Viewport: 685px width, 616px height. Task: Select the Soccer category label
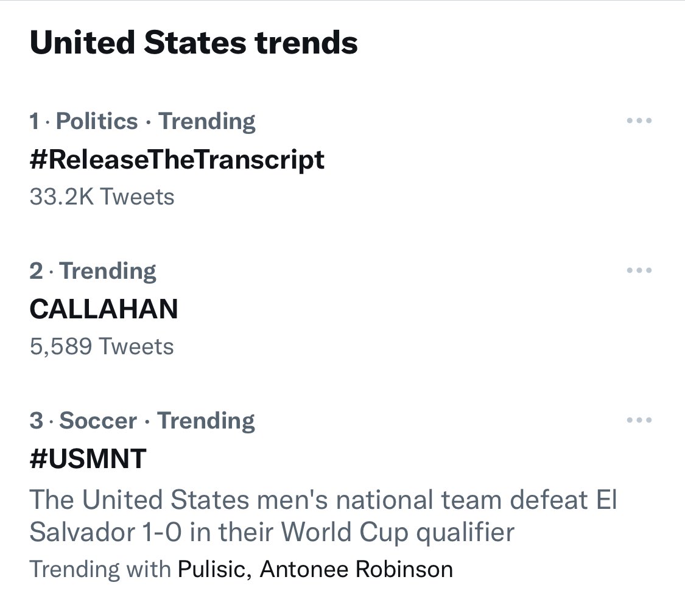(99, 421)
